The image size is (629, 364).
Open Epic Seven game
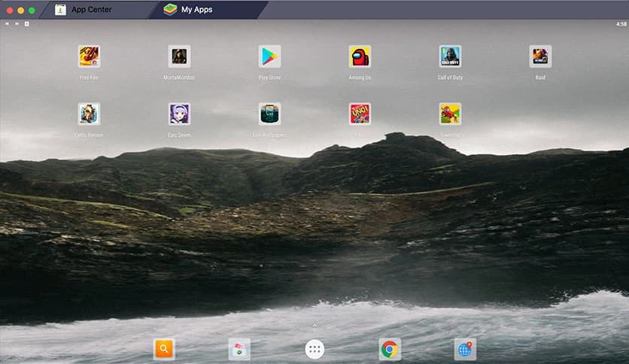coord(179,114)
